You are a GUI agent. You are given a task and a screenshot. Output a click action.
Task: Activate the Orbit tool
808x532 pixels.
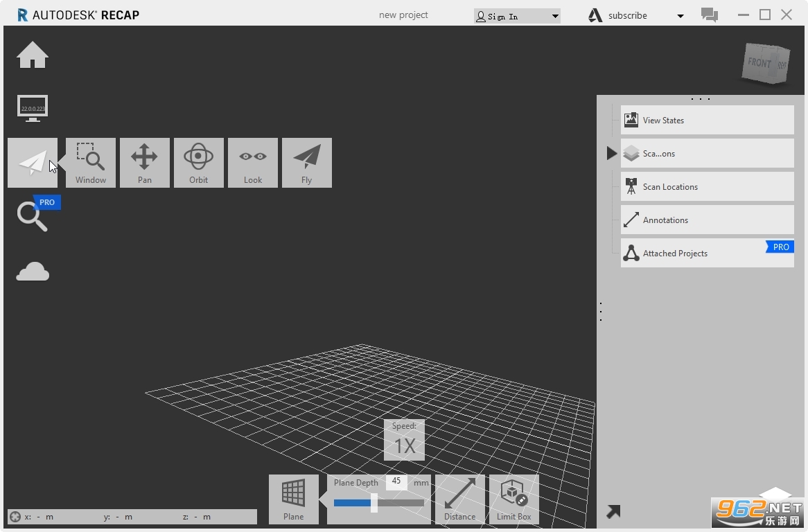click(x=198, y=163)
